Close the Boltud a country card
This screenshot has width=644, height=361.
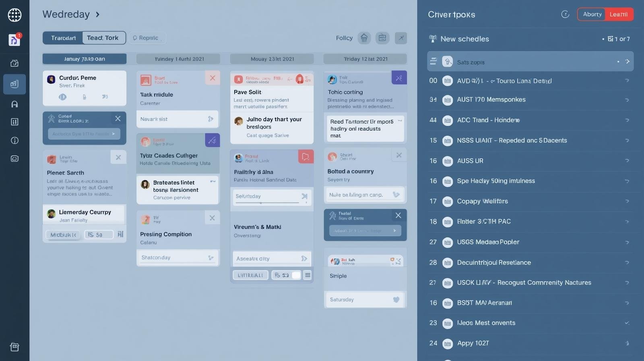coord(399,155)
